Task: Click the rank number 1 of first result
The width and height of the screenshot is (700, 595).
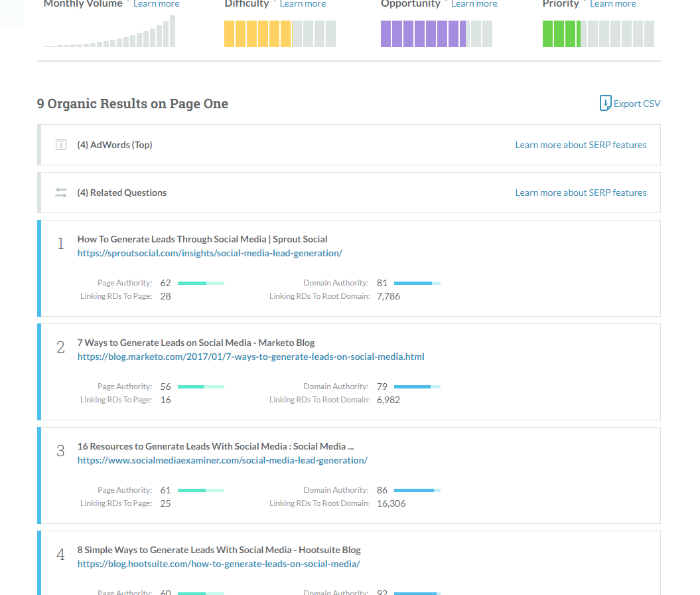Action: 61,244
